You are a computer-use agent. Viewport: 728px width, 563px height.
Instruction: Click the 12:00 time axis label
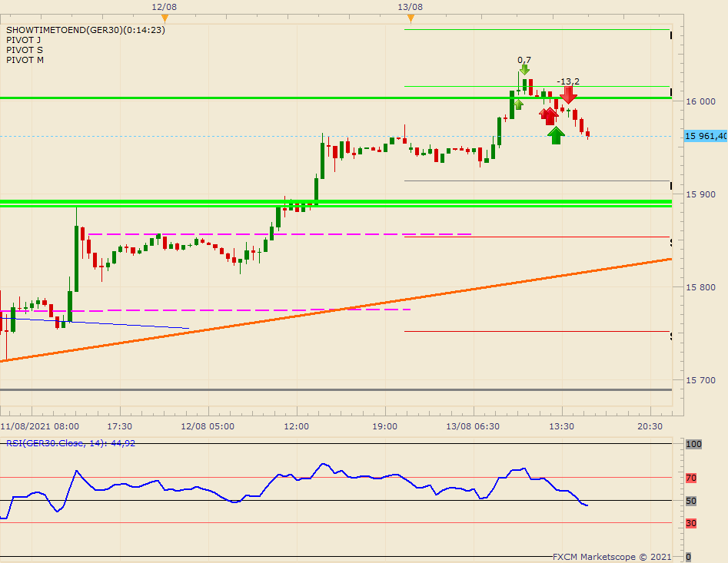[296, 426]
